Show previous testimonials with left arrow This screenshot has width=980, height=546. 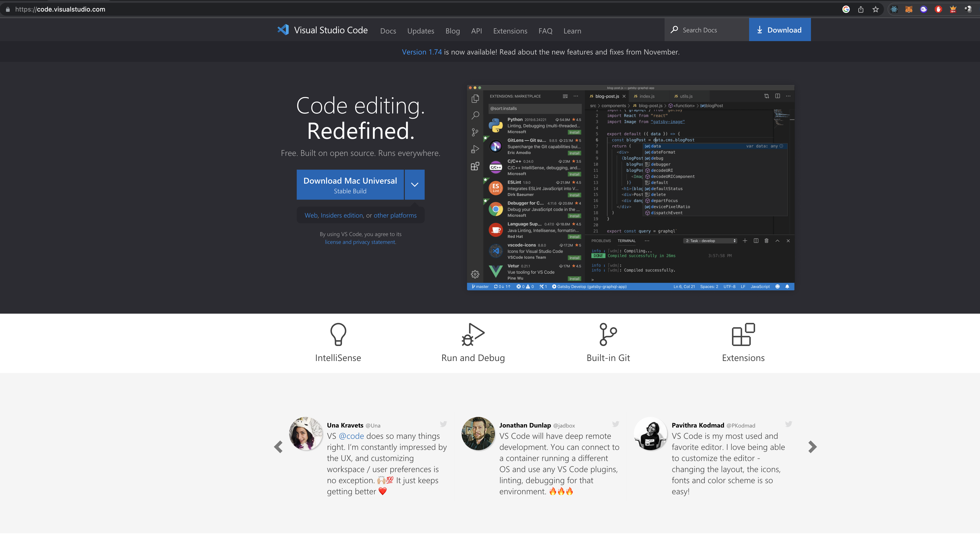coord(278,447)
